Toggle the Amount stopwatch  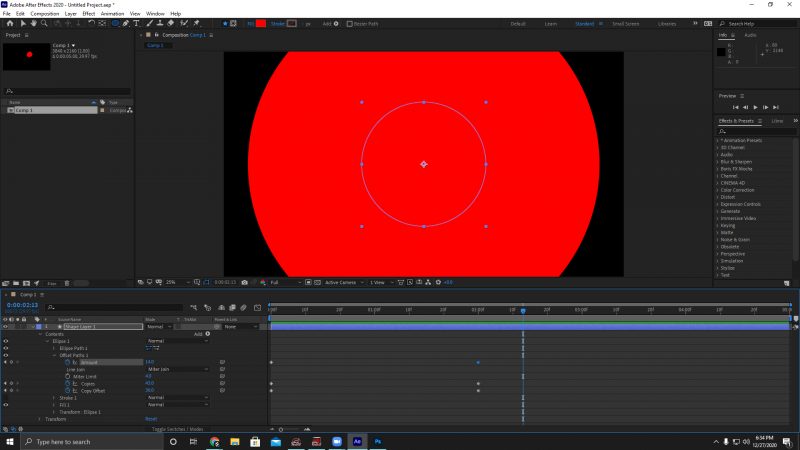(x=67, y=362)
